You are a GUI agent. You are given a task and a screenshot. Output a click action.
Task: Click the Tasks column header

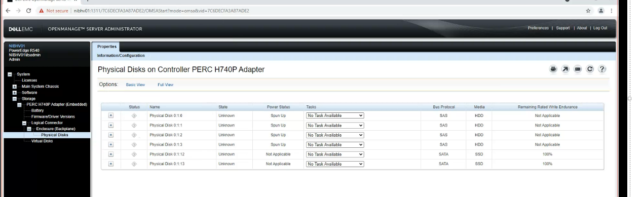311,107
